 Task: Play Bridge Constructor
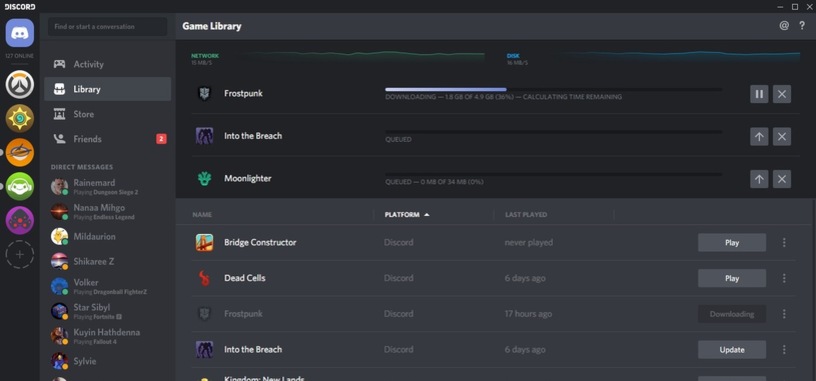(732, 243)
